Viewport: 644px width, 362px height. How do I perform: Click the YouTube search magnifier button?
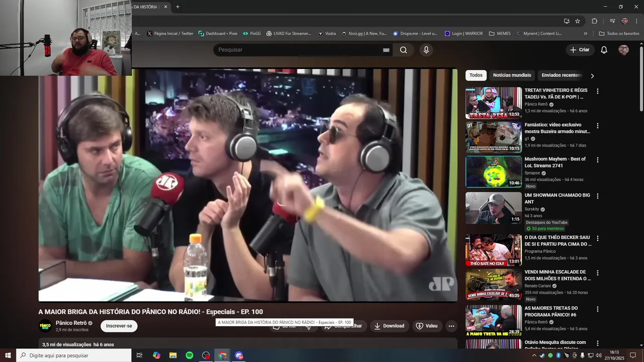click(x=404, y=50)
